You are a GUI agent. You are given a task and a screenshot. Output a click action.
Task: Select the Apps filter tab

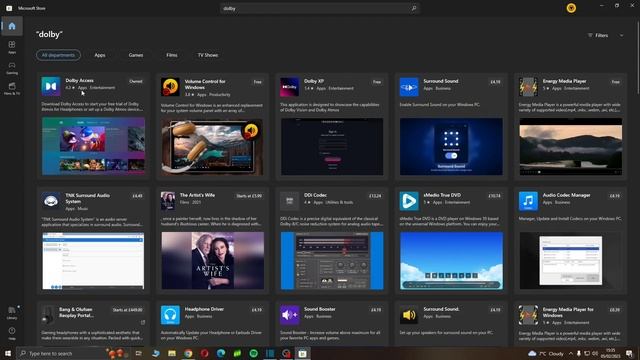(x=100, y=55)
